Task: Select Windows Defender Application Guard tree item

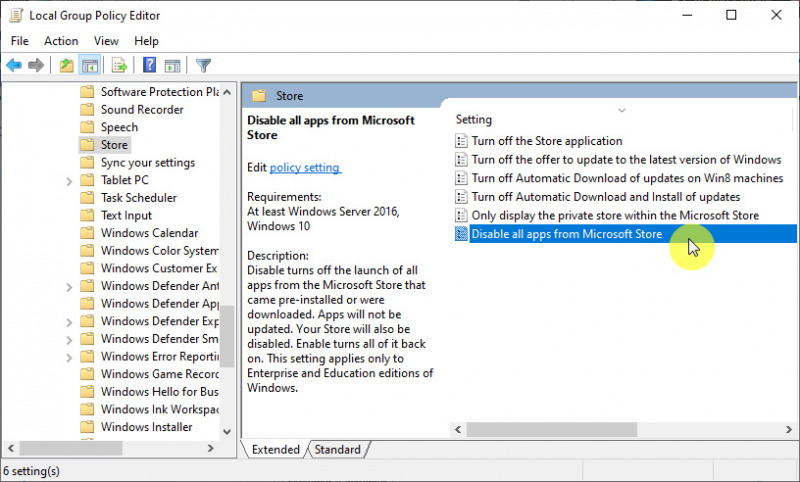Action: (160, 303)
